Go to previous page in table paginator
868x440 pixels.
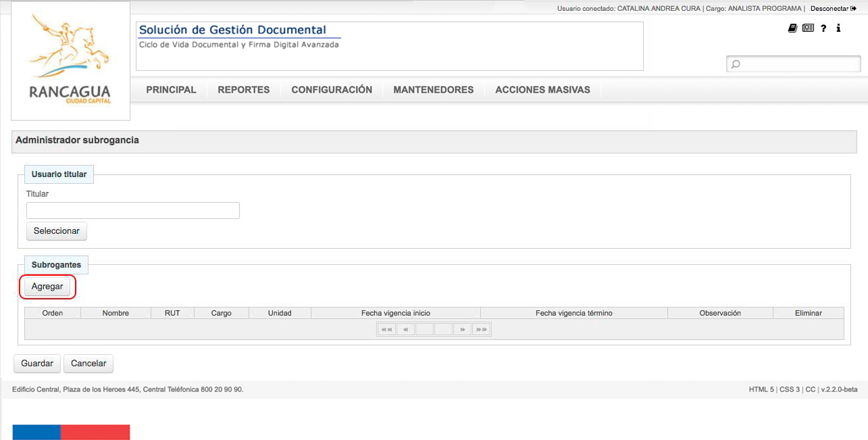(405, 330)
